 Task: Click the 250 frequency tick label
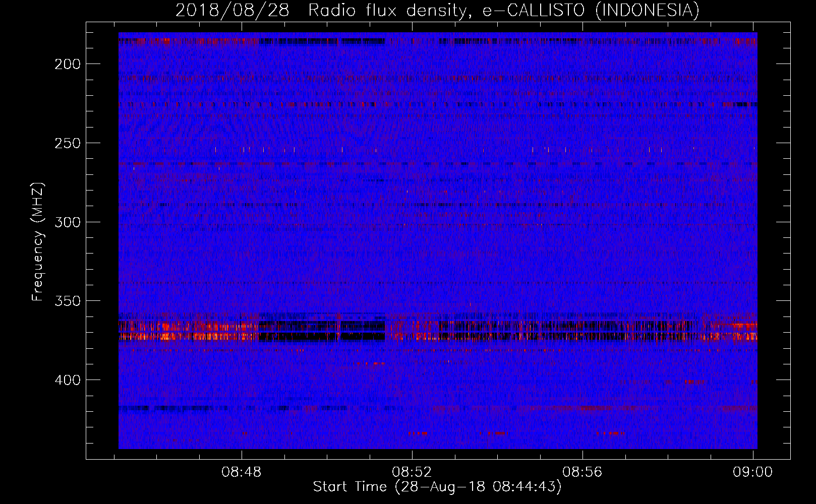(x=68, y=143)
